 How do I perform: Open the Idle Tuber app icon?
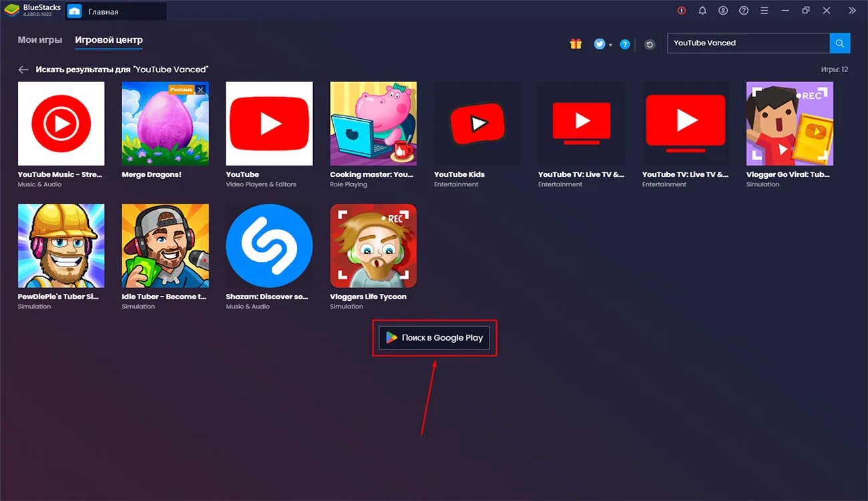(165, 246)
